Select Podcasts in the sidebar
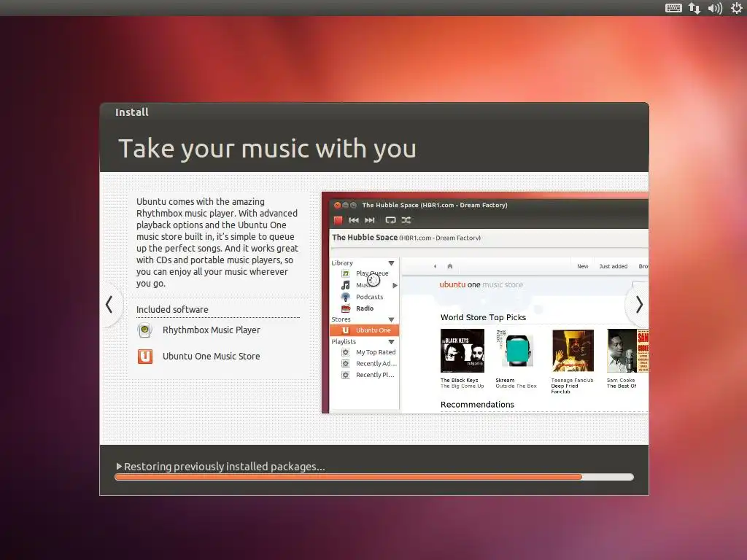This screenshot has width=747, height=560. pos(369,297)
